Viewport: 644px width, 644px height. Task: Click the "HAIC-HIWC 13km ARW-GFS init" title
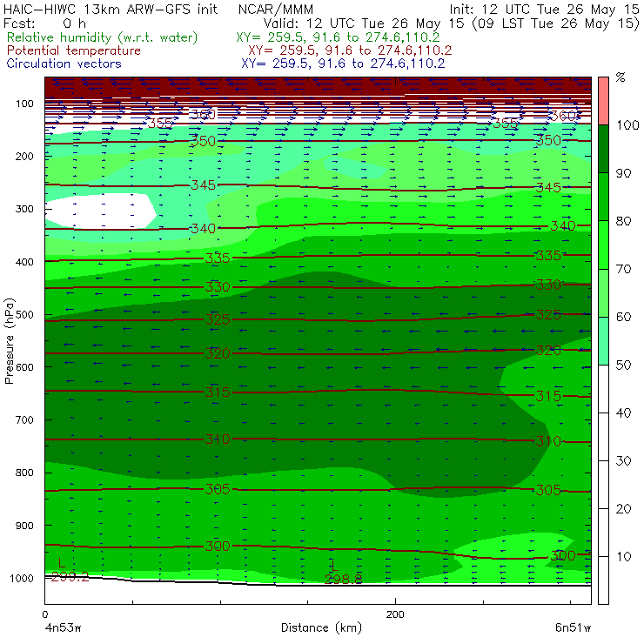pyautogui.click(x=111, y=10)
